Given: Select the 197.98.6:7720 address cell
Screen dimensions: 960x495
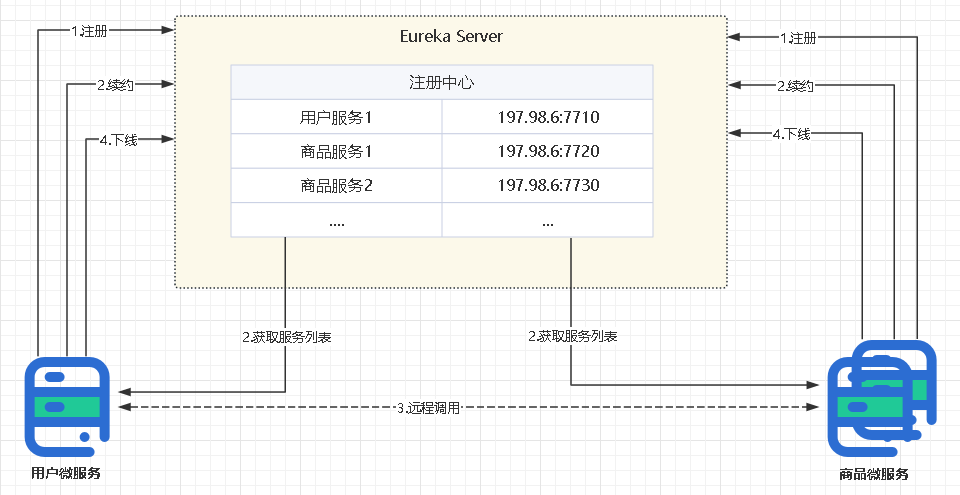Looking at the screenshot, I should [548, 151].
